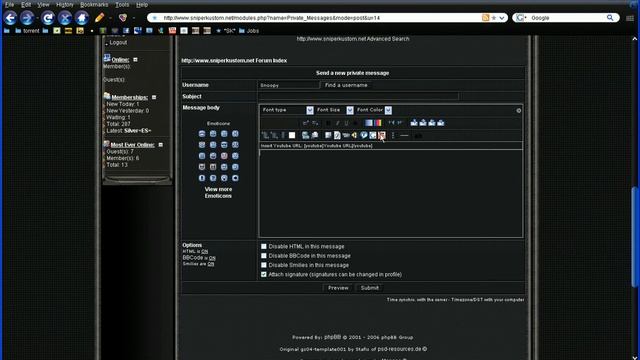Screen dimensions: 640x360
Task: Click the Preview button
Action: tap(338, 288)
